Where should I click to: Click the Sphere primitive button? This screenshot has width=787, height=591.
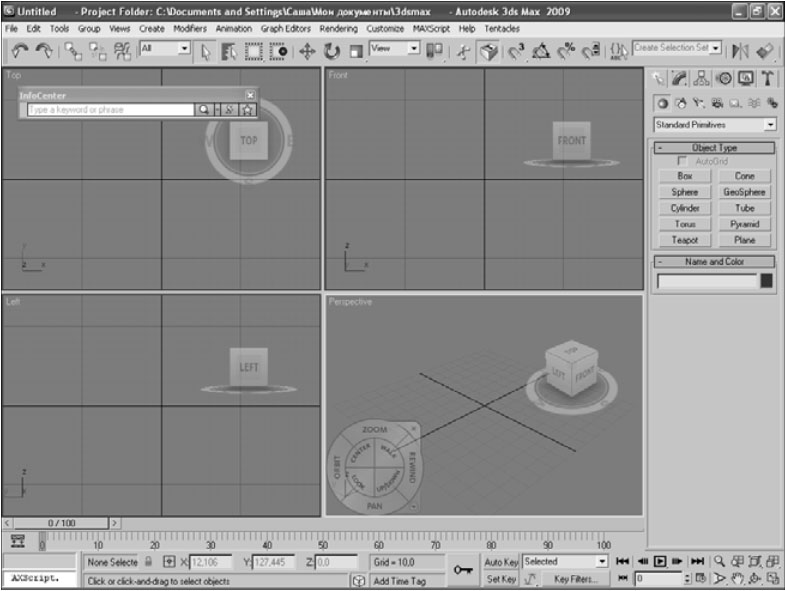pos(685,192)
